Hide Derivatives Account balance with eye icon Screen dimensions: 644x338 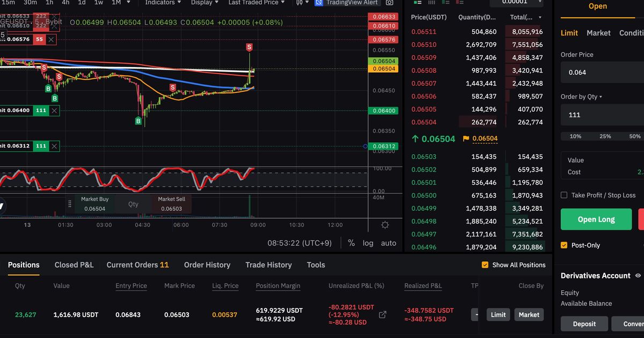click(638, 276)
